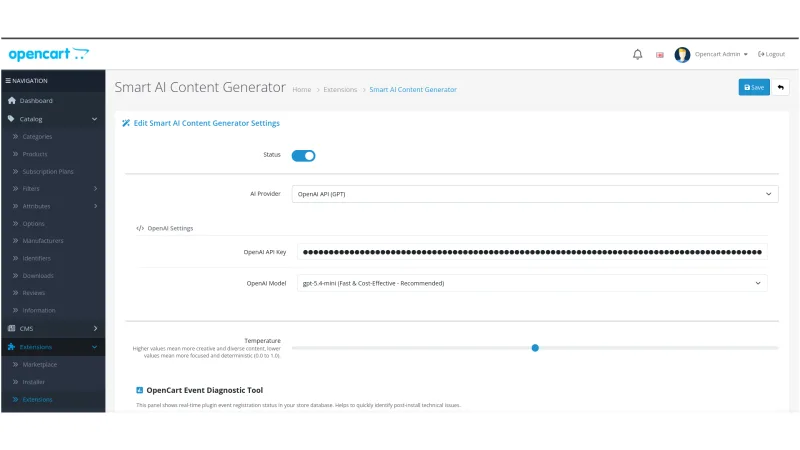
Task: Open Marketplace in the sidebar
Action: tap(40, 365)
